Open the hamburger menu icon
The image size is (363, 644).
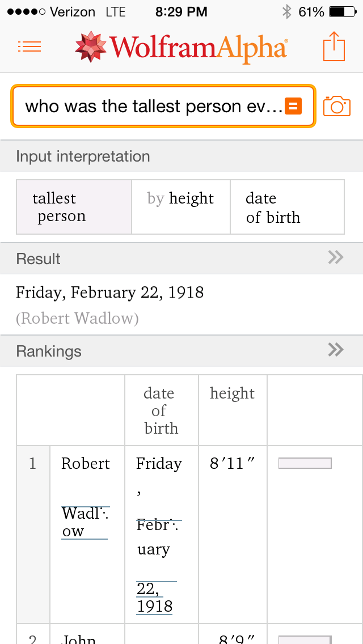click(x=29, y=47)
